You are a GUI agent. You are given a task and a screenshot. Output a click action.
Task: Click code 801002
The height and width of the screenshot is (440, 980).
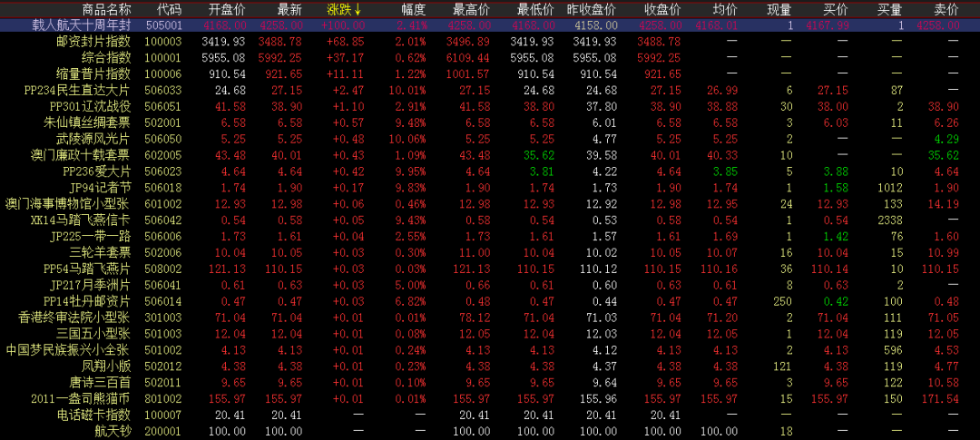click(x=163, y=399)
